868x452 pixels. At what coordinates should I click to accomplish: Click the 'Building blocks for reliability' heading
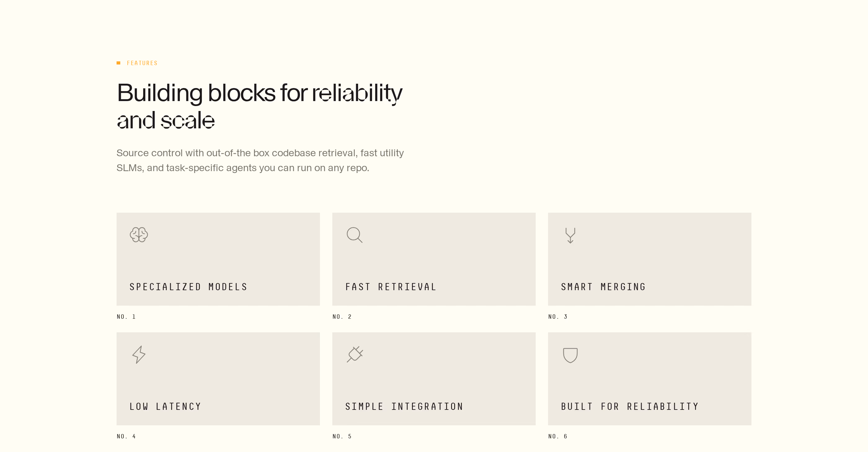259,106
